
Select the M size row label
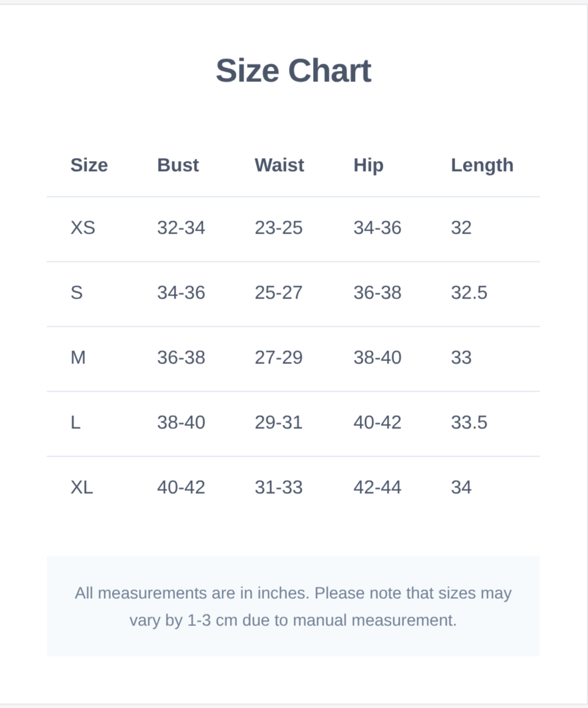pyautogui.click(x=78, y=358)
